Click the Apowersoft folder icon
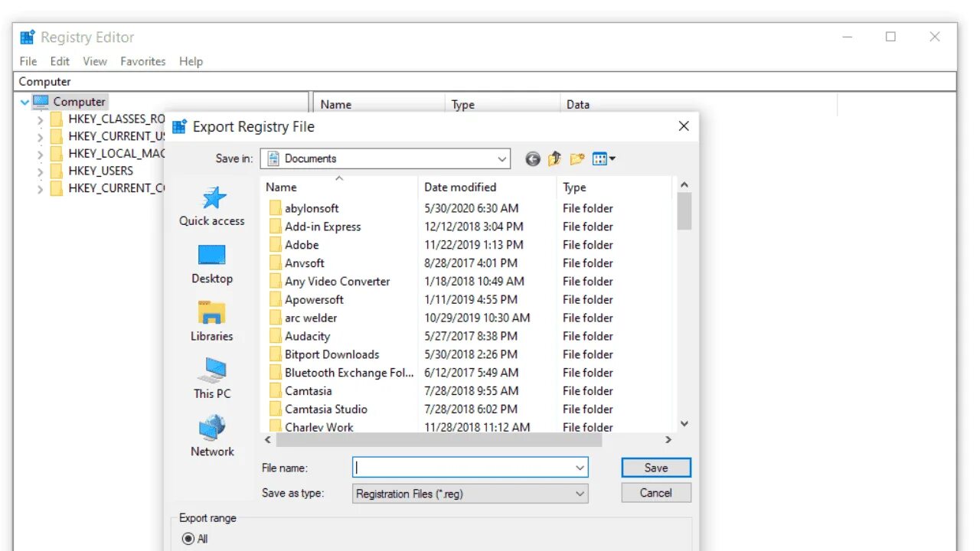 276,300
